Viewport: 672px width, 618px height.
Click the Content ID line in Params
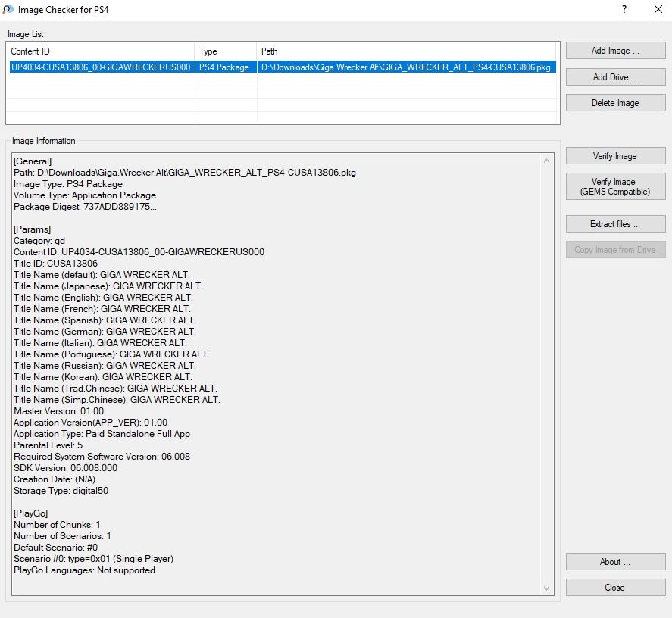139,252
